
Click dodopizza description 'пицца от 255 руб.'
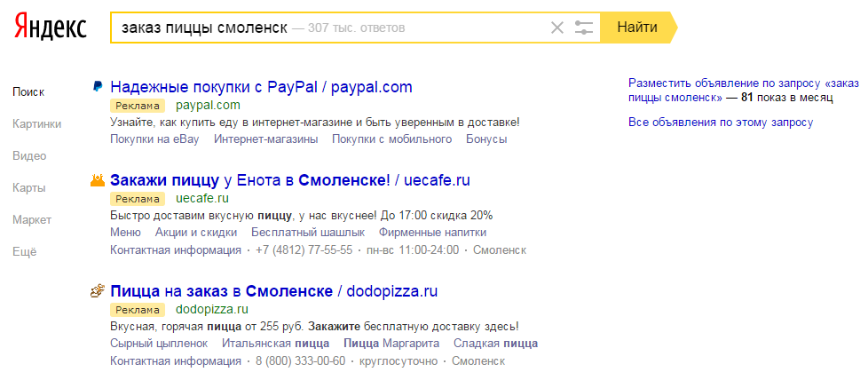click(x=256, y=326)
